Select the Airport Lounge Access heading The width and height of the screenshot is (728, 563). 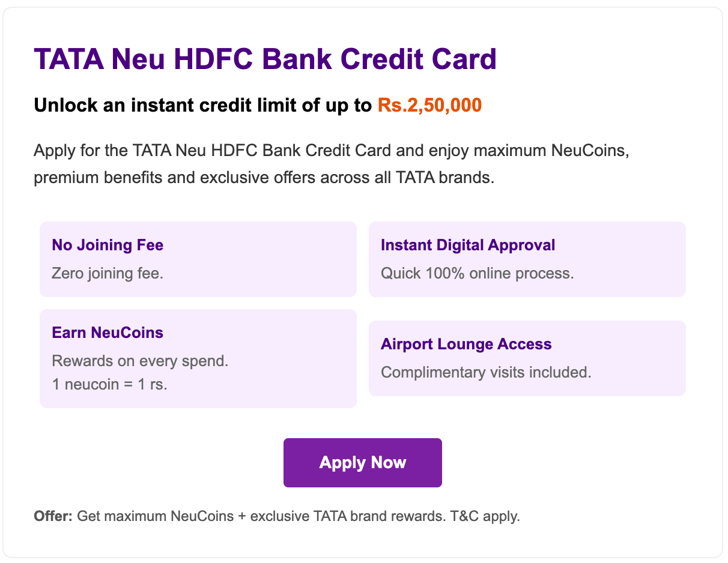click(466, 344)
